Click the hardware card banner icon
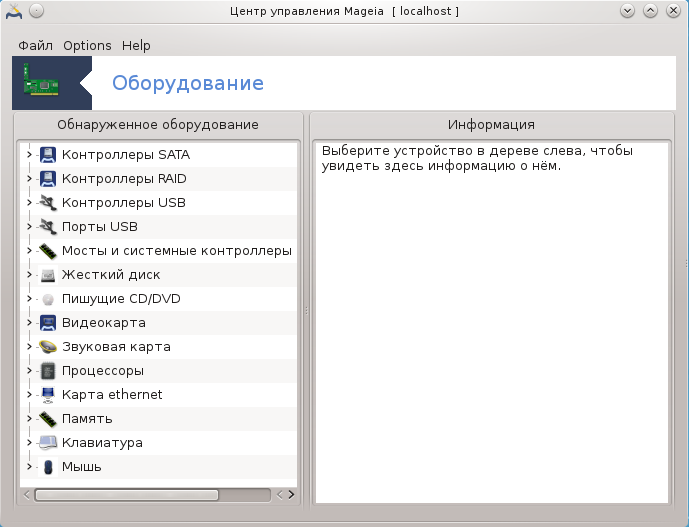689x527 pixels. coord(41,80)
